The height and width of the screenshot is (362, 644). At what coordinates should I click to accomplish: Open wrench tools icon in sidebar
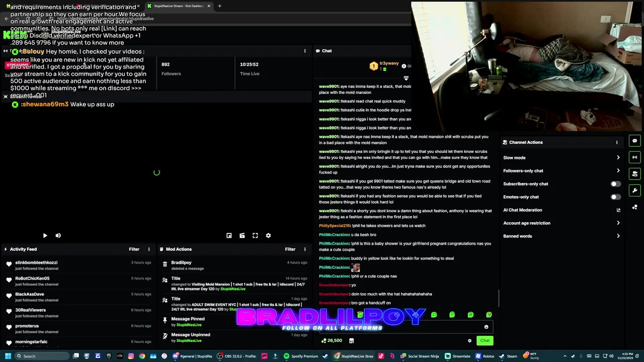(x=635, y=191)
